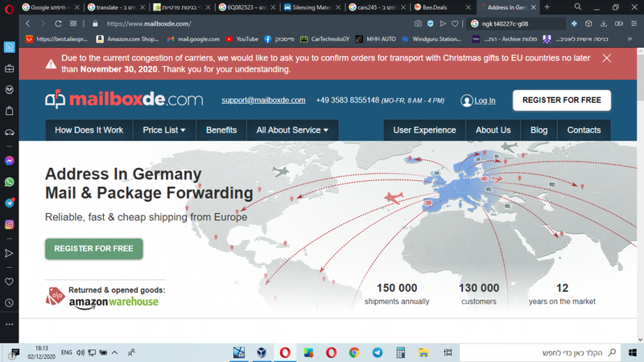This screenshot has height=362, width=644.
Task: Open the Speed Dial start page grid
Action: (x=73, y=24)
